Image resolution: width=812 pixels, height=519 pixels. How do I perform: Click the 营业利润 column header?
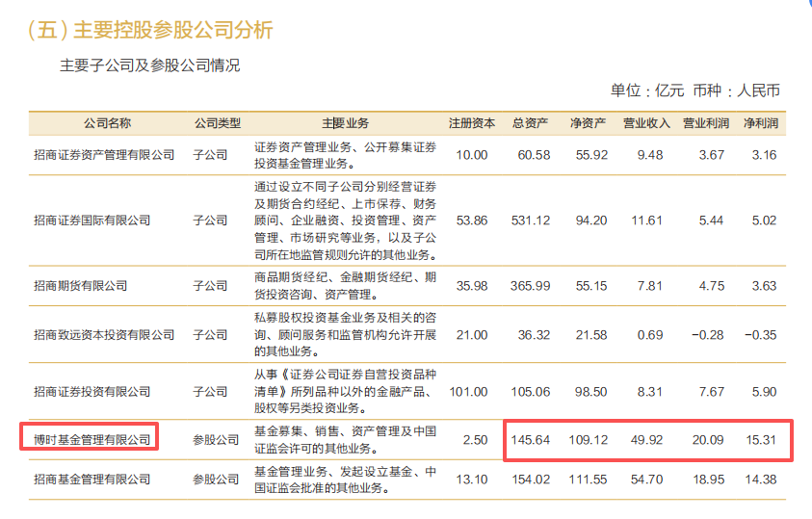(705, 123)
